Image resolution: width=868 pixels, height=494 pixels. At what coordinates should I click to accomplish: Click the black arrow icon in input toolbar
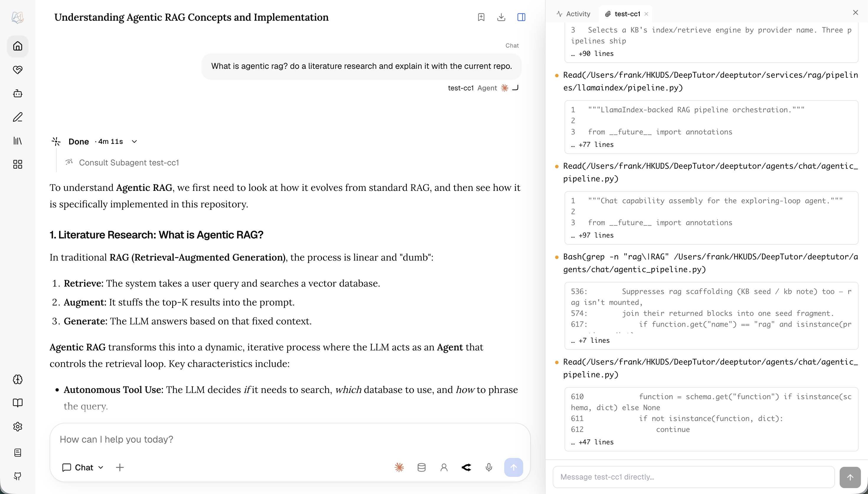pyautogui.click(x=466, y=467)
